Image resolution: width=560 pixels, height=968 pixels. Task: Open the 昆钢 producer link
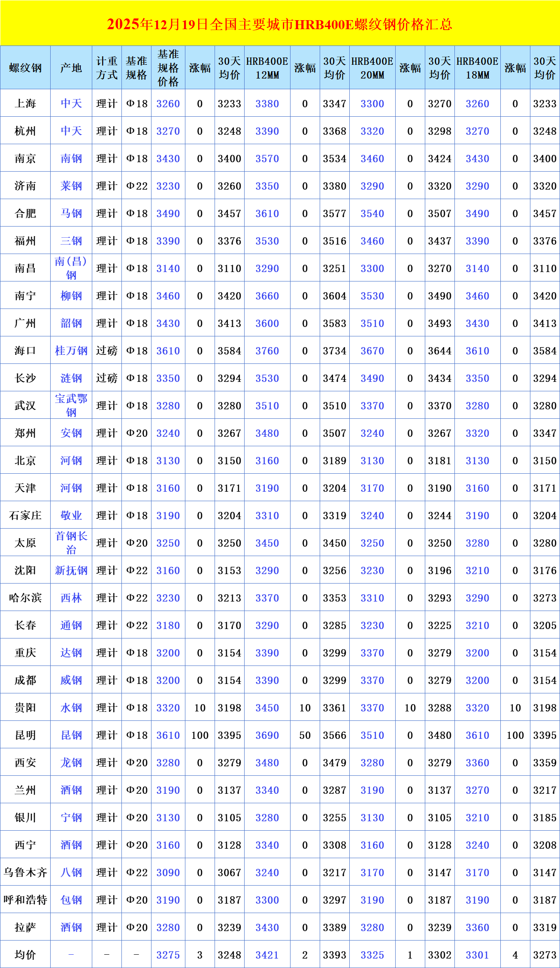pos(71,735)
